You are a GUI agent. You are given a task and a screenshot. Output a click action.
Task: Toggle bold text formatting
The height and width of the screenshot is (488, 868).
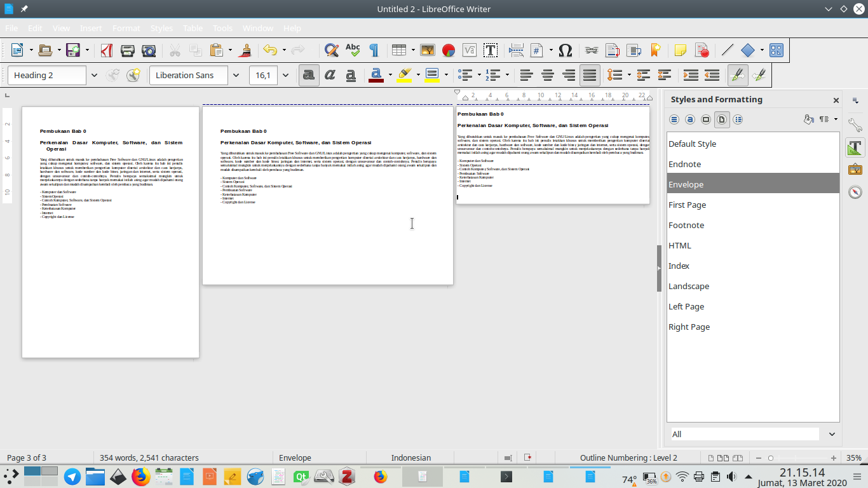(309, 75)
